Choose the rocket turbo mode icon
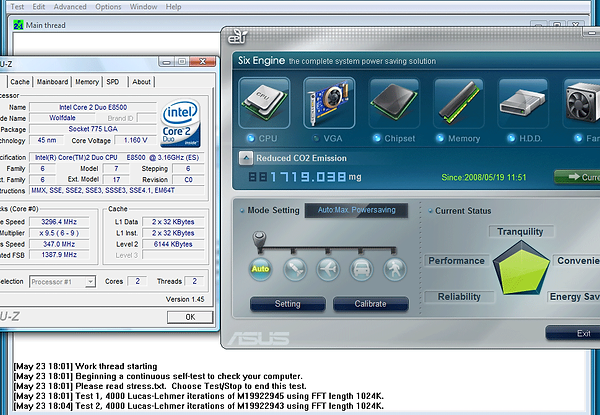The height and width of the screenshot is (415, 600). pos(294,269)
